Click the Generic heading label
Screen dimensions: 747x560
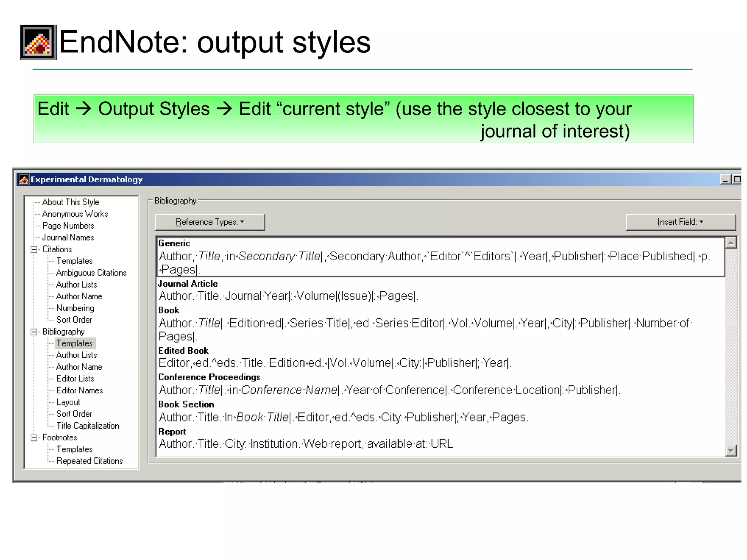point(174,243)
